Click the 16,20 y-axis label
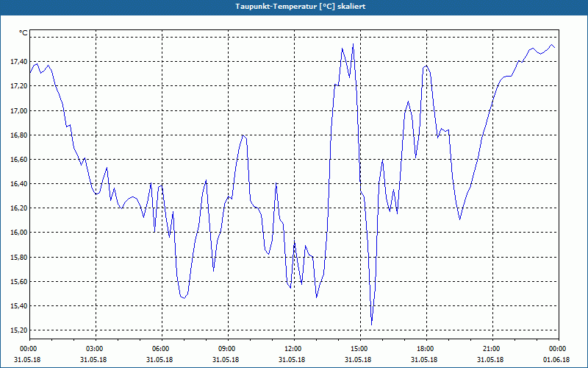The image size is (588, 368). pos(19,208)
